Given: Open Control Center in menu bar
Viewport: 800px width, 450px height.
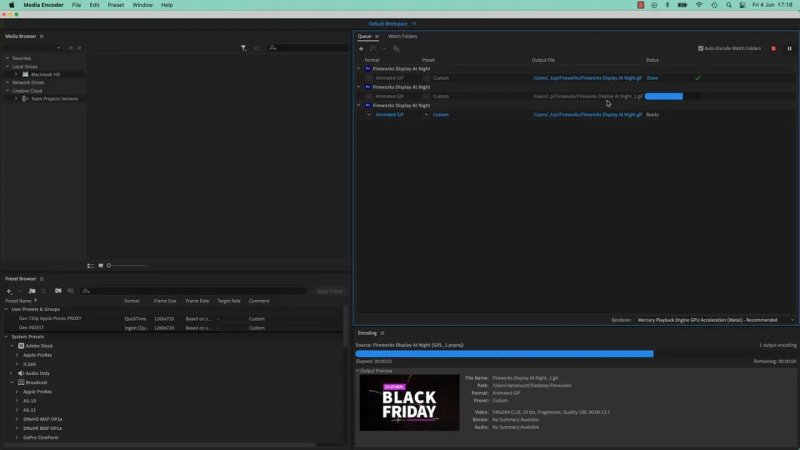Looking at the screenshot, I should 742,5.
